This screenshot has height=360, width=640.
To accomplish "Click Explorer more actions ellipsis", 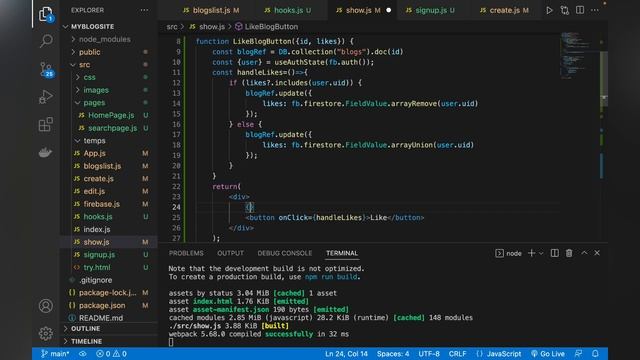I will click(x=144, y=10).
